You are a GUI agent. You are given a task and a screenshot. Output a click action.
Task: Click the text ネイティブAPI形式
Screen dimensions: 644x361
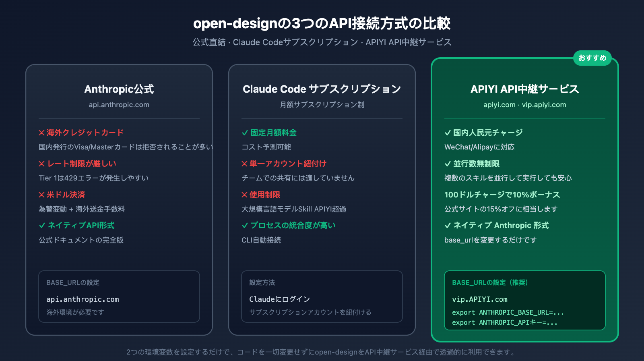(x=81, y=226)
